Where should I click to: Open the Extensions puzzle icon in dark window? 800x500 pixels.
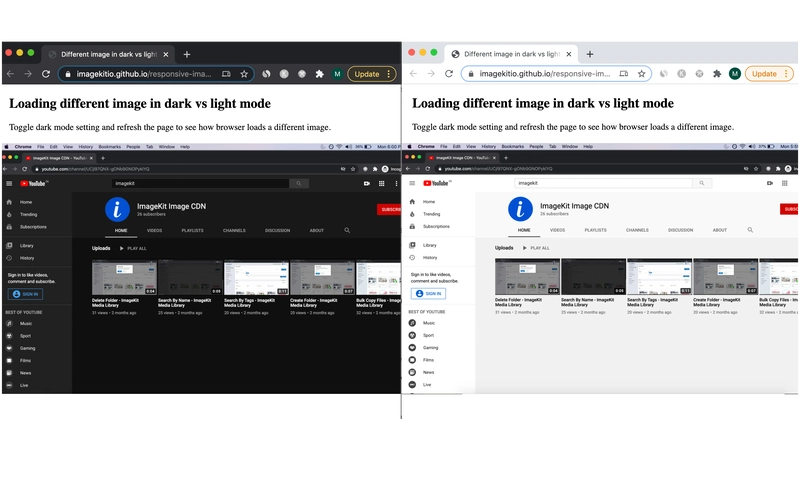(319, 74)
